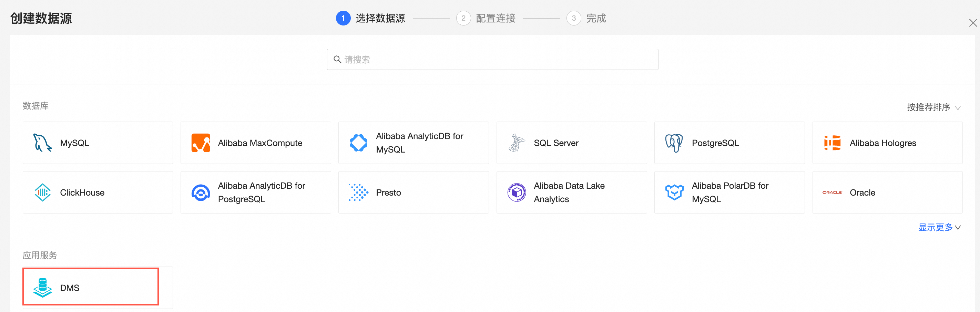The width and height of the screenshot is (980, 312).
Task: Open the 按推荐排序 sort dropdown
Action: pos(933,107)
